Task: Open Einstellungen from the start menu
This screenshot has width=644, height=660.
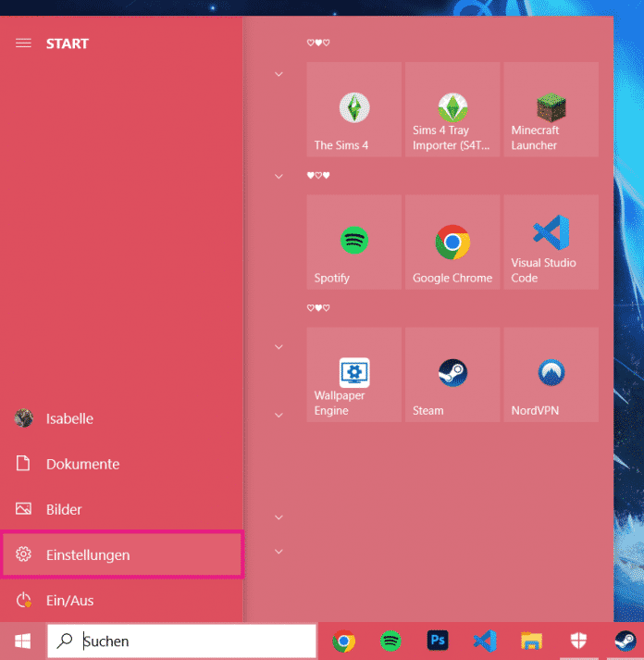Action: (x=121, y=555)
